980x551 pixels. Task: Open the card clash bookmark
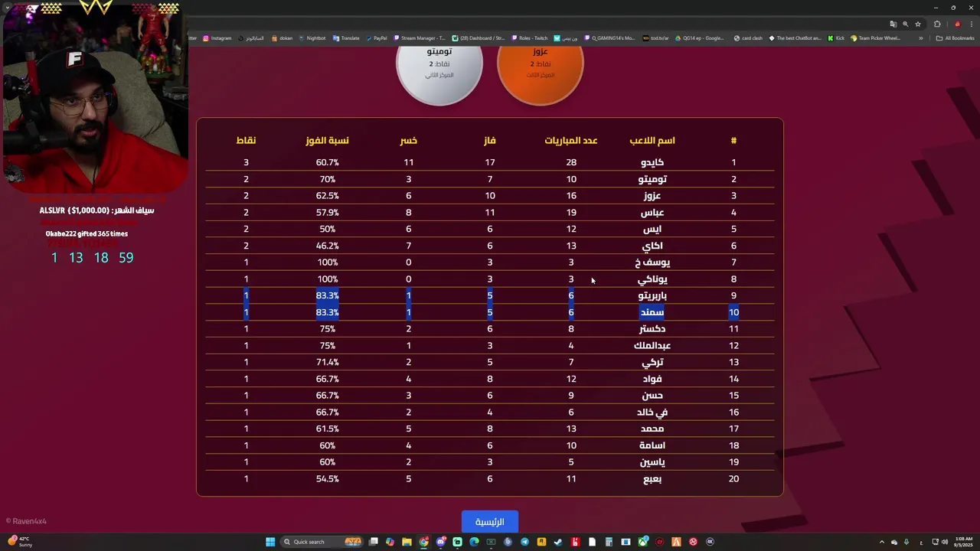[748, 38]
